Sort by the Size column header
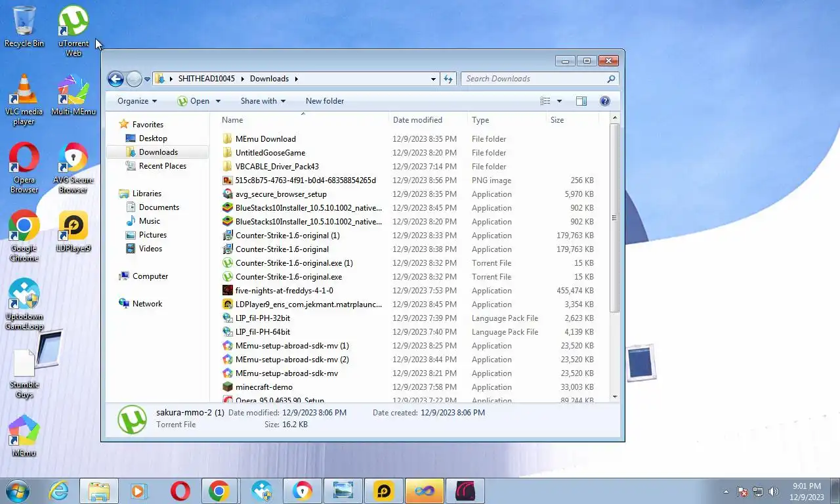The width and height of the screenshot is (840, 504). (x=572, y=120)
